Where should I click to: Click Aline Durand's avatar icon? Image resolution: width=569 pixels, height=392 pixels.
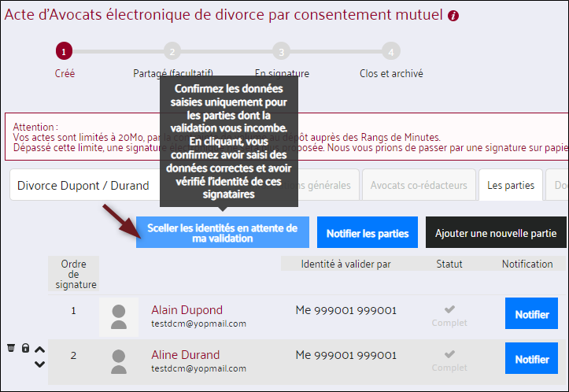119,361
